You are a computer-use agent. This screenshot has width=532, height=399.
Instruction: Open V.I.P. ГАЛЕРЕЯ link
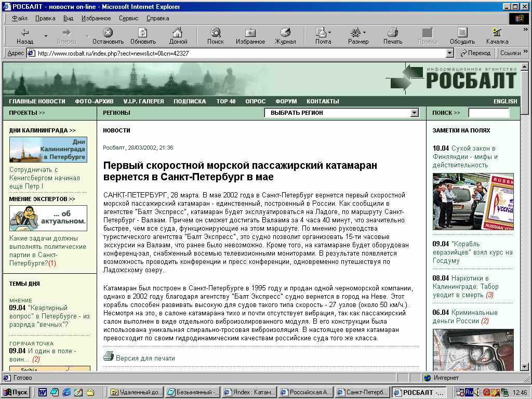143,101
